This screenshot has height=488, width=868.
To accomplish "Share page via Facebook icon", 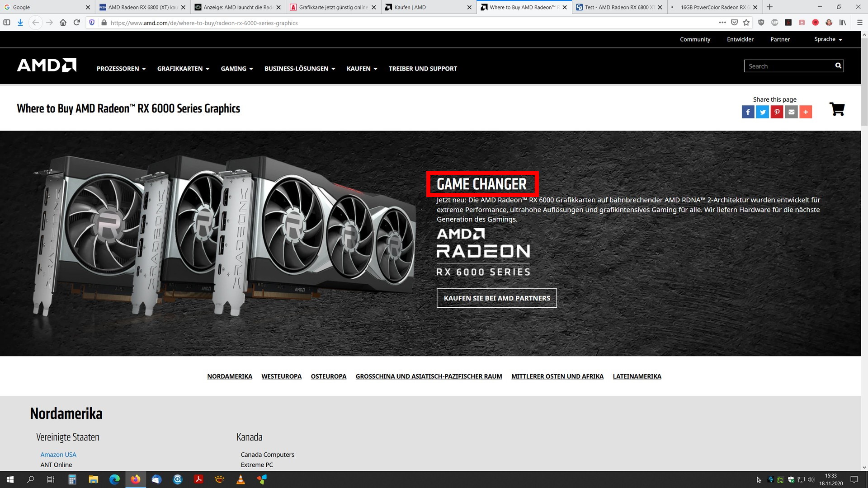I will [748, 112].
